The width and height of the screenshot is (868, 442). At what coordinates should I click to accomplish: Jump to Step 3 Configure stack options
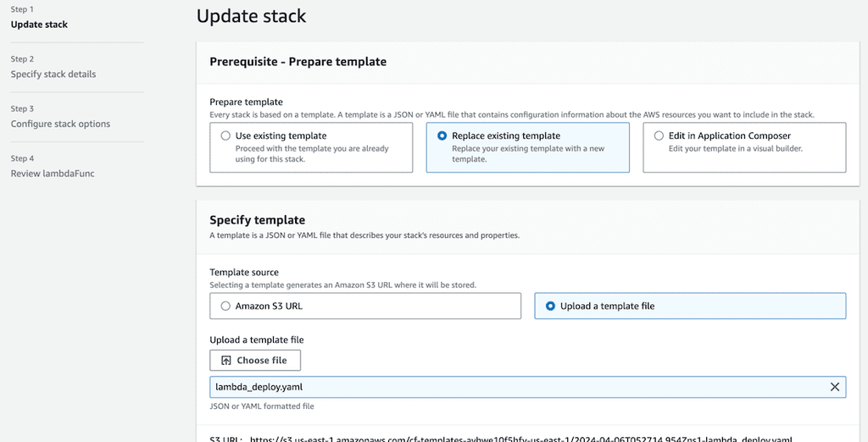pos(60,124)
